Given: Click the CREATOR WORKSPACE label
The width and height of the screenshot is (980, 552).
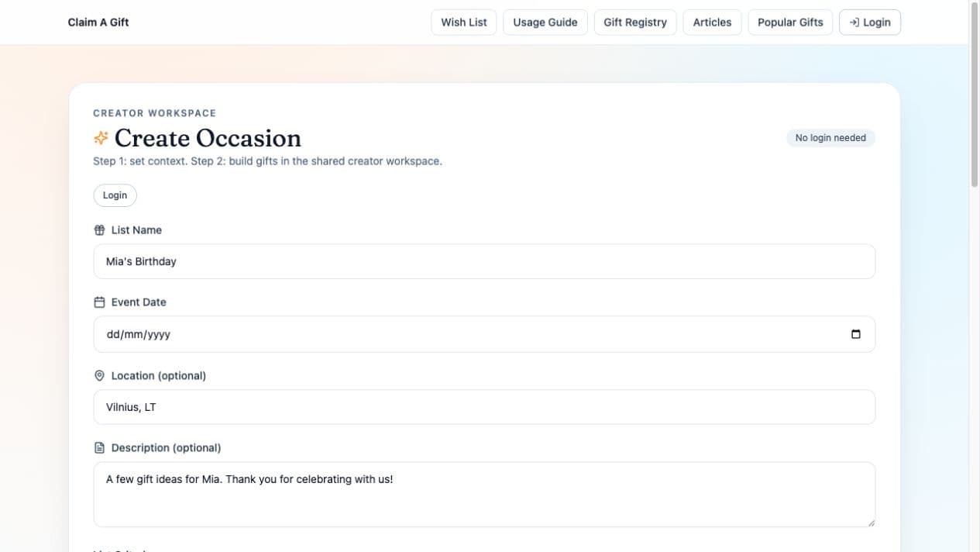Looking at the screenshot, I should (155, 113).
